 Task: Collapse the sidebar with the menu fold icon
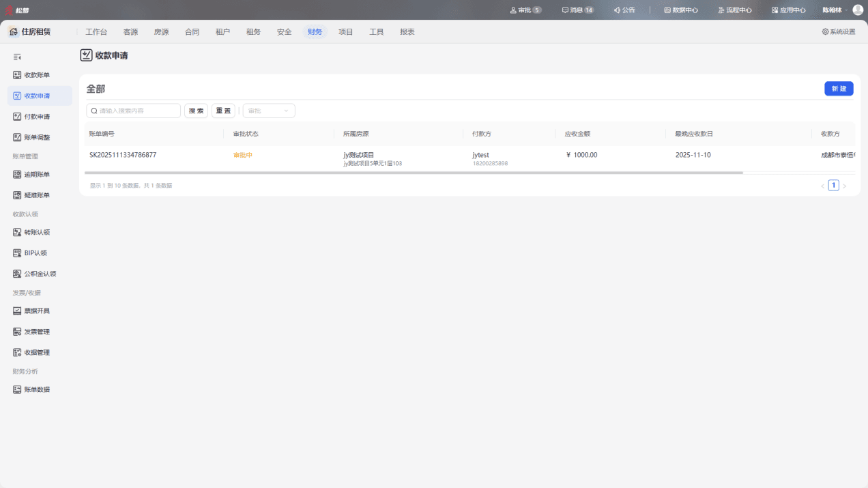tap(17, 57)
